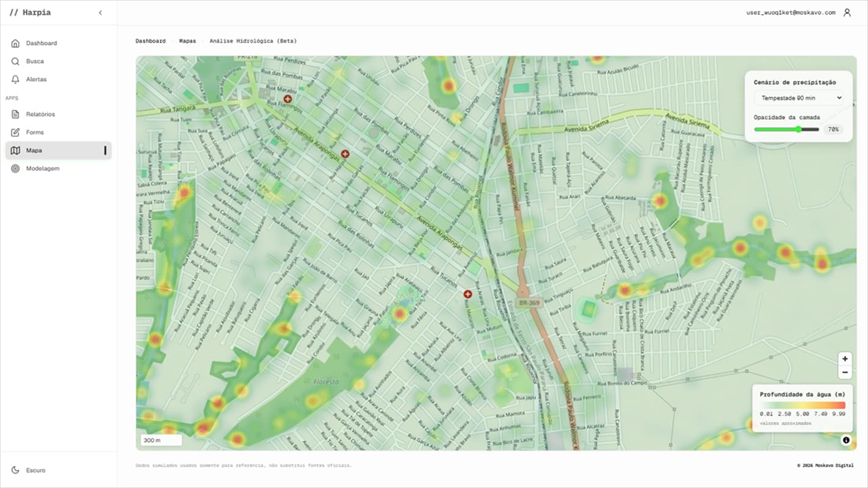Viewport: 868px width, 488px height.
Task: Click the simulated data disclaimer footer text
Action: 244,465
